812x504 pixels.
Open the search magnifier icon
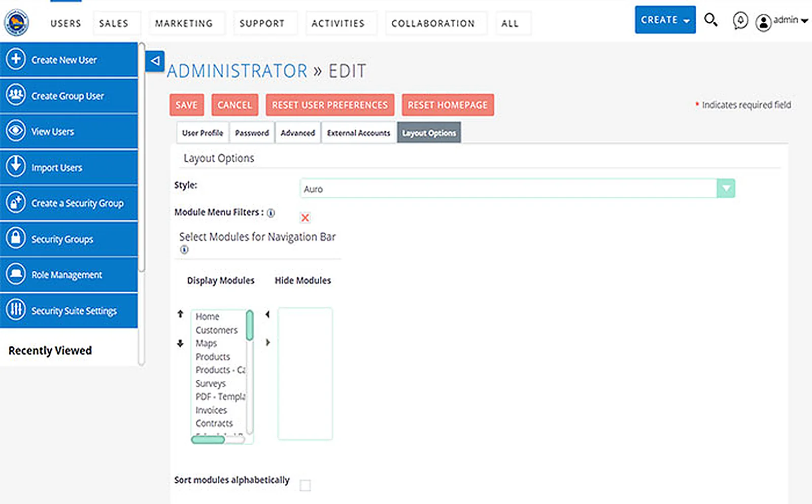click(710, 20)
